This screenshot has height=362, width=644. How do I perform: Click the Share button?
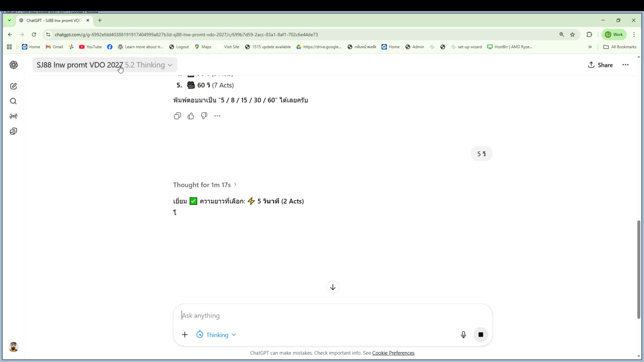tap(600, 65)
